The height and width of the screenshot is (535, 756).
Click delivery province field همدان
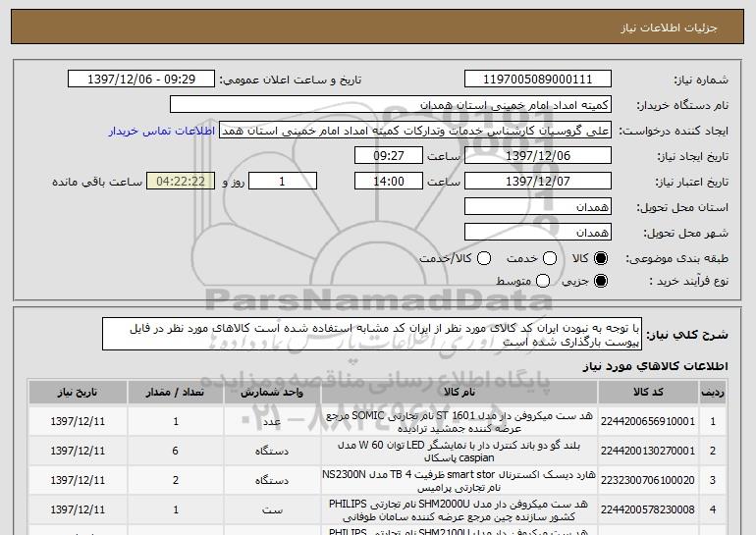538,207
